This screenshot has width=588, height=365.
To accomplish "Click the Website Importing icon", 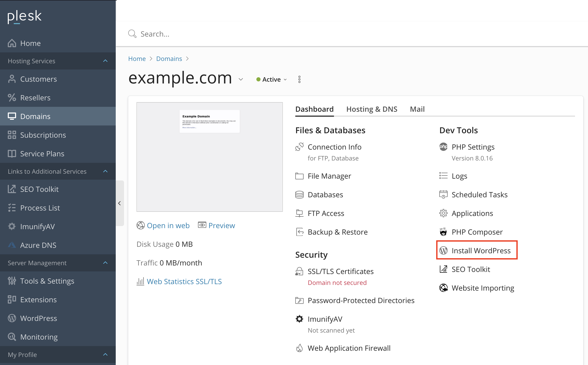I will (443, 288).
